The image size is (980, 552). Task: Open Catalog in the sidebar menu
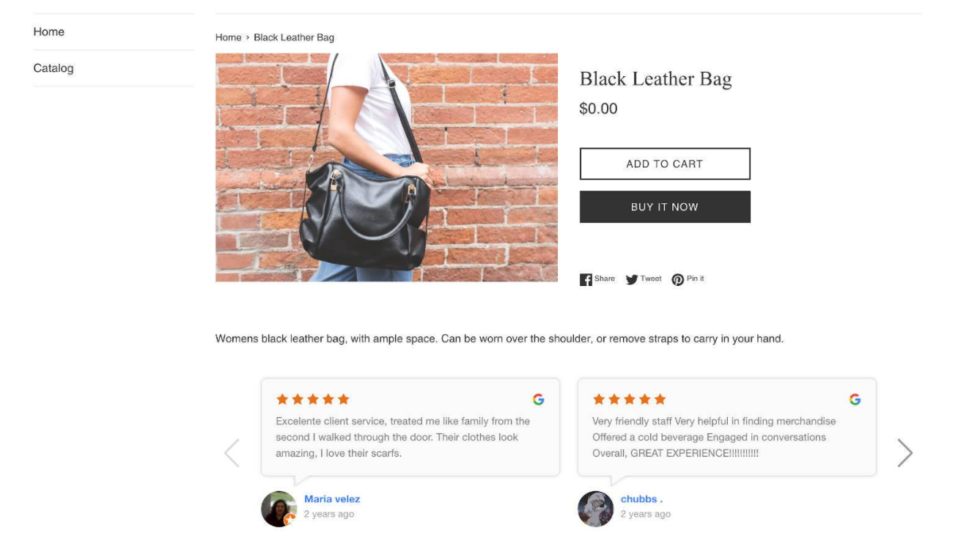(x=54, y=68)
